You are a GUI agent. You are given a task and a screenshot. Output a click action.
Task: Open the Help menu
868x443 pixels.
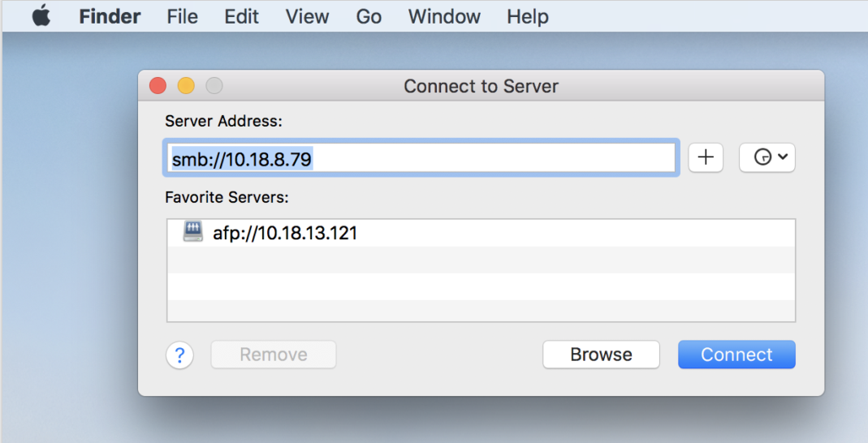tap(527, 16)
